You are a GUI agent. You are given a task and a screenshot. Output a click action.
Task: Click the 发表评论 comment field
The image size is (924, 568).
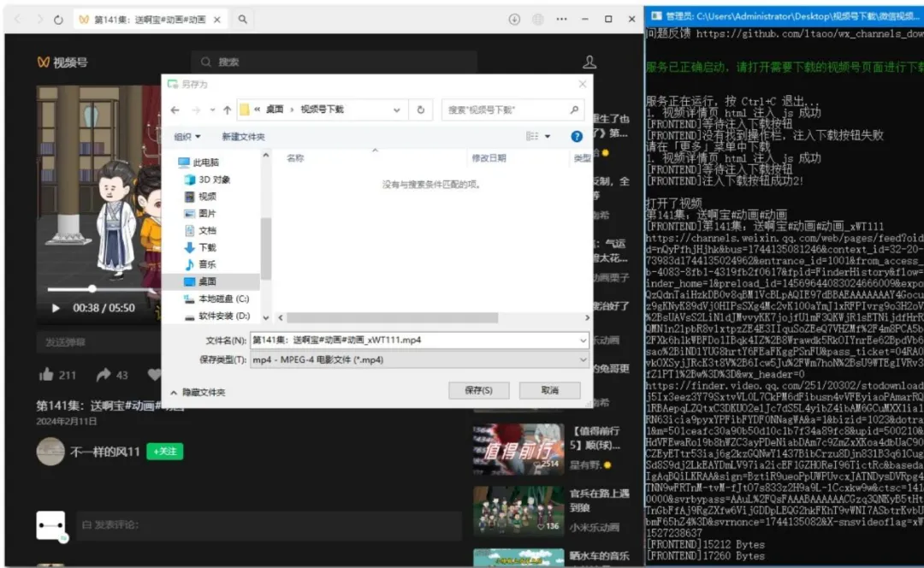tap(268, 524)
